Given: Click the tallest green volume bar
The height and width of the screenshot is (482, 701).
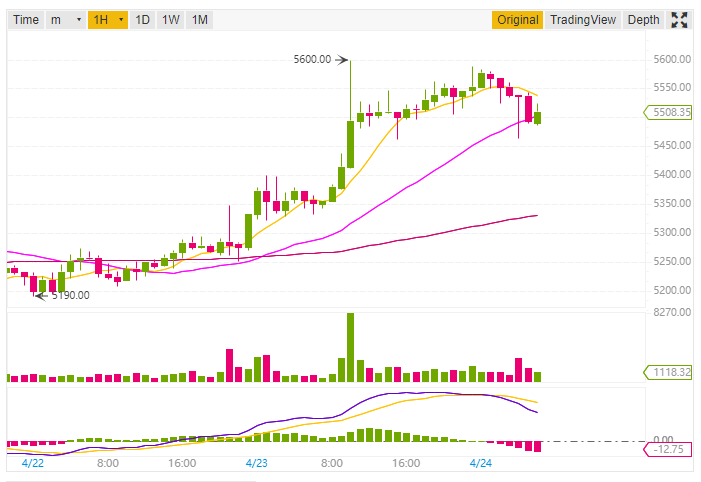Looking at the screenshot, I should pyautogui.click(x=350, y=347).
